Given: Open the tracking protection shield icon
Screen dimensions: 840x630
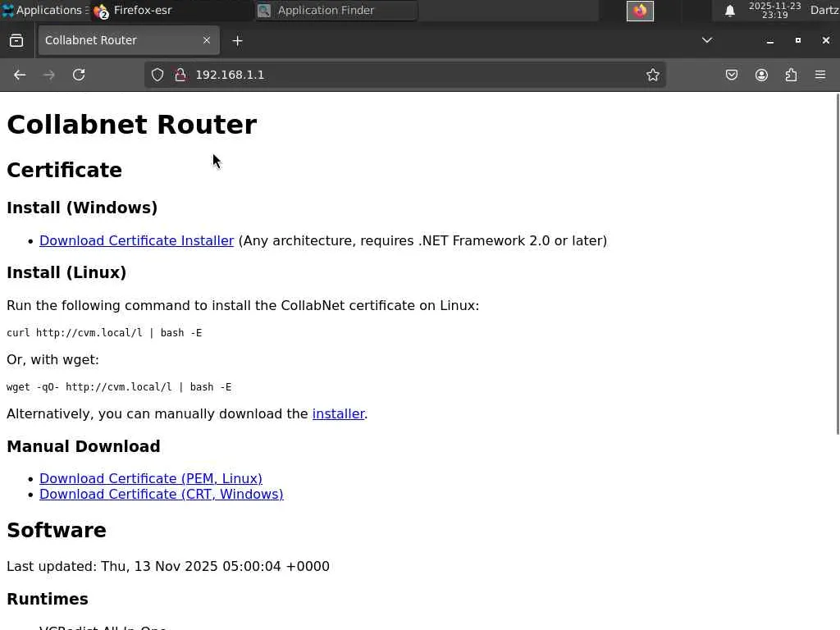Looking at the screenshot, I should [x=157, y=75].
